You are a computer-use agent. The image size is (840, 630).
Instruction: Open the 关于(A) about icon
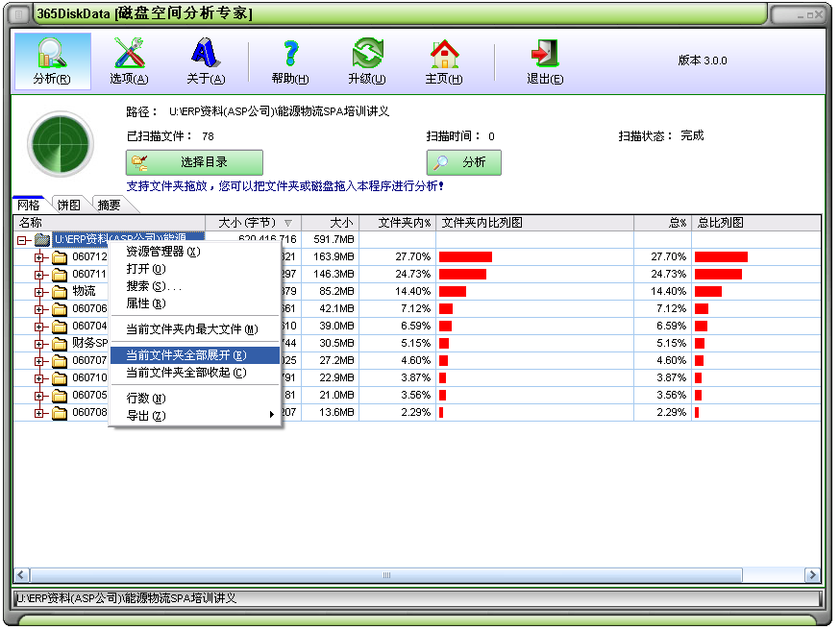click(x=206, y=61)
